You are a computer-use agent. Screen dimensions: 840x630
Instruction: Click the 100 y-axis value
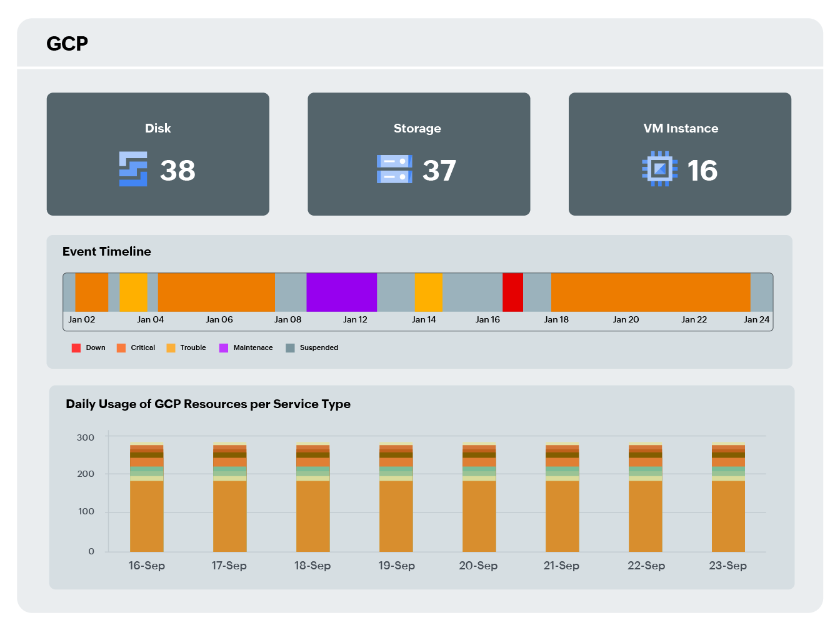click(x=86, y=511)
